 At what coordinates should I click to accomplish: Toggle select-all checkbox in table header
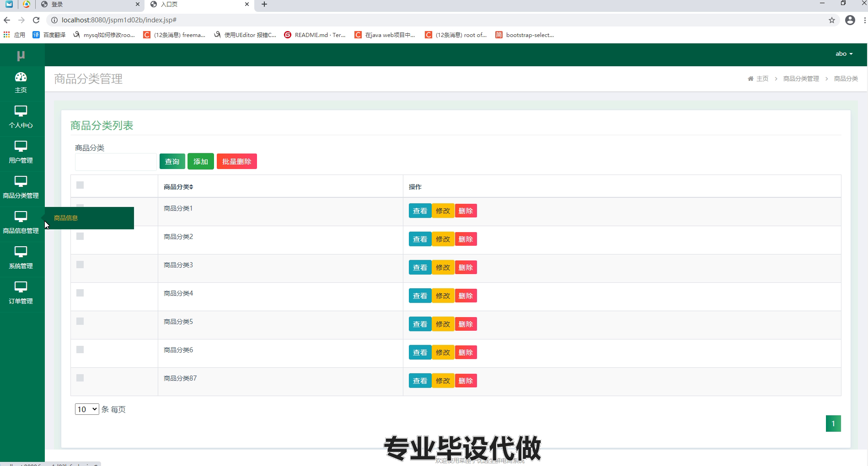(x=80, y=185)
